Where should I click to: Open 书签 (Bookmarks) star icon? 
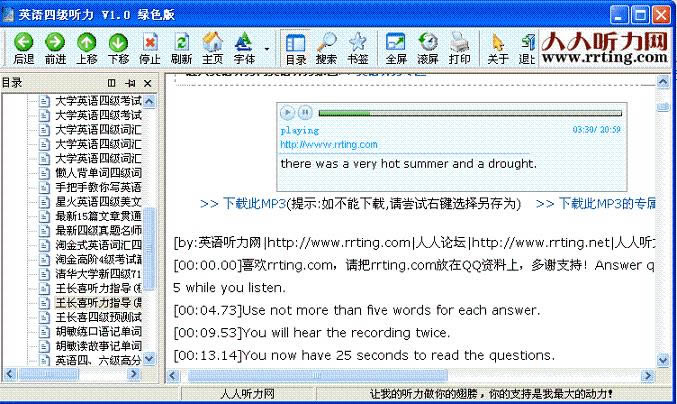pos(357,43)
